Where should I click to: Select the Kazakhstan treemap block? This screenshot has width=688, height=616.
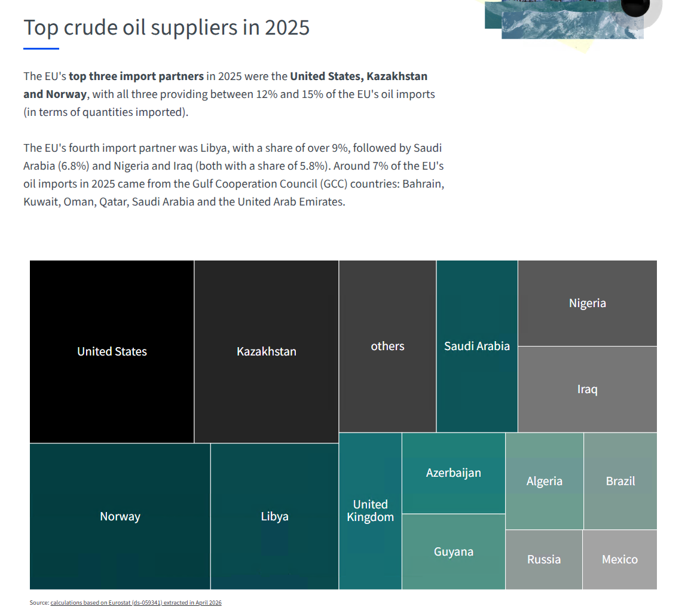(x=267, y=352)
